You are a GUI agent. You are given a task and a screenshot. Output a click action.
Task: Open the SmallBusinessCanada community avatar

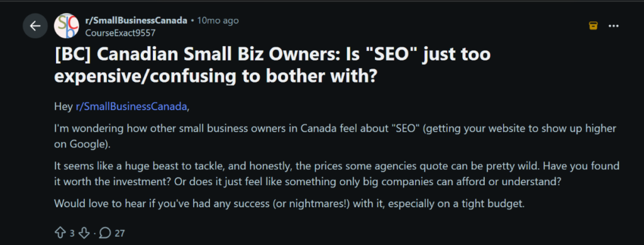(66, 26)
